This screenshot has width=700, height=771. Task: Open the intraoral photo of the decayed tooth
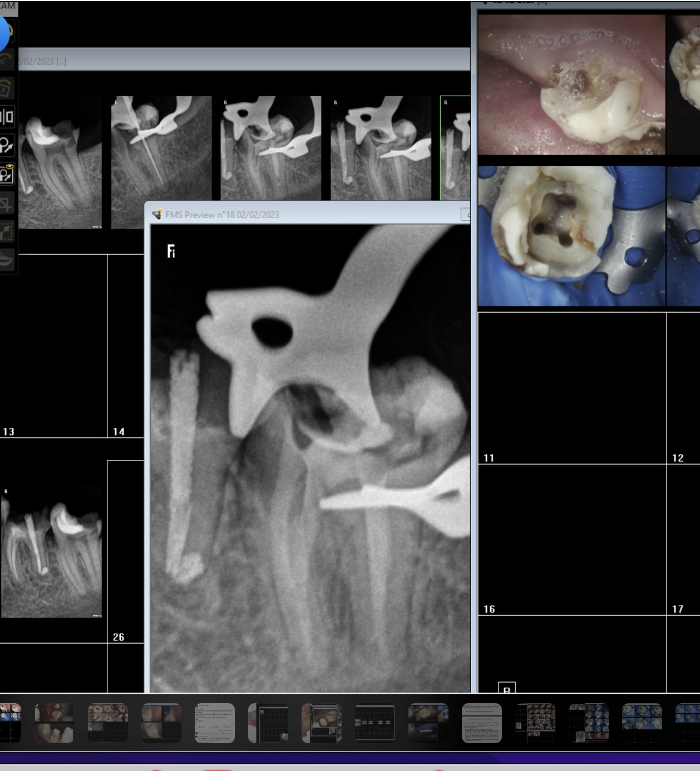click(x=571, y=85)
